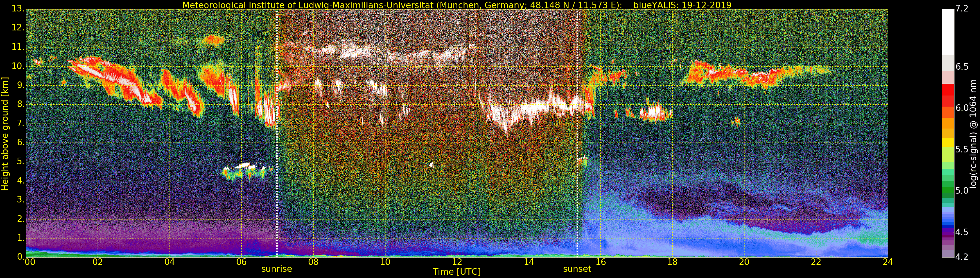Click the time axis tick label '06'
The height and width of the screenshot is (278, 980).
(x=241, y=262)
